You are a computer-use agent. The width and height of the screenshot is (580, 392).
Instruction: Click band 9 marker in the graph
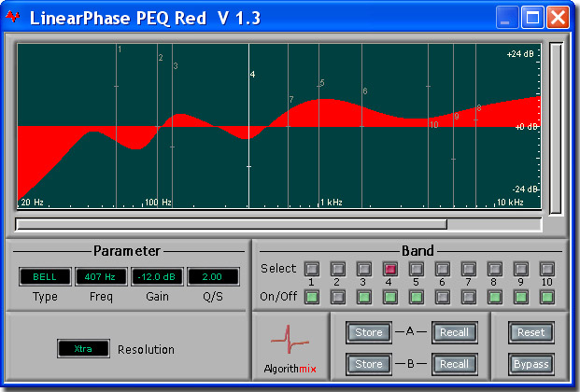457,117
